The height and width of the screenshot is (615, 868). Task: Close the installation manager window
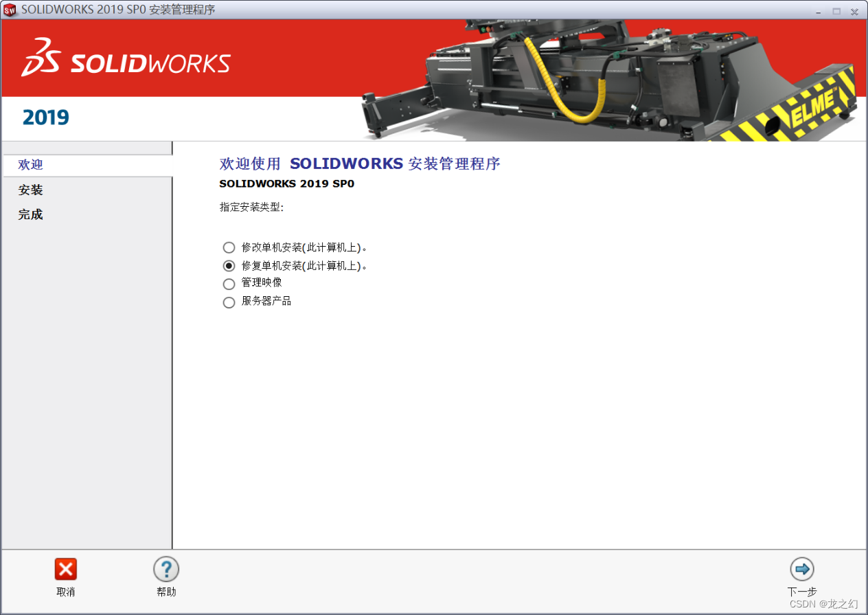click(854, 11)
